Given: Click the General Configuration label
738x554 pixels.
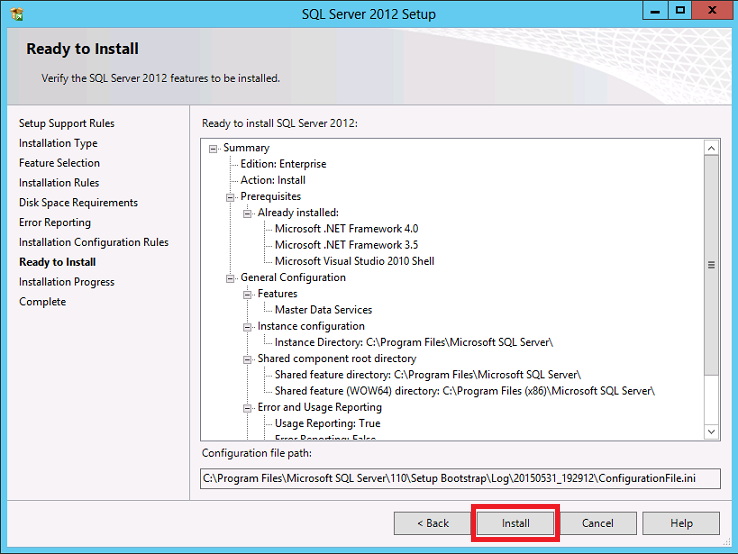Looking at the screenshot, I should pyautogui.click(x=293, y=278).
